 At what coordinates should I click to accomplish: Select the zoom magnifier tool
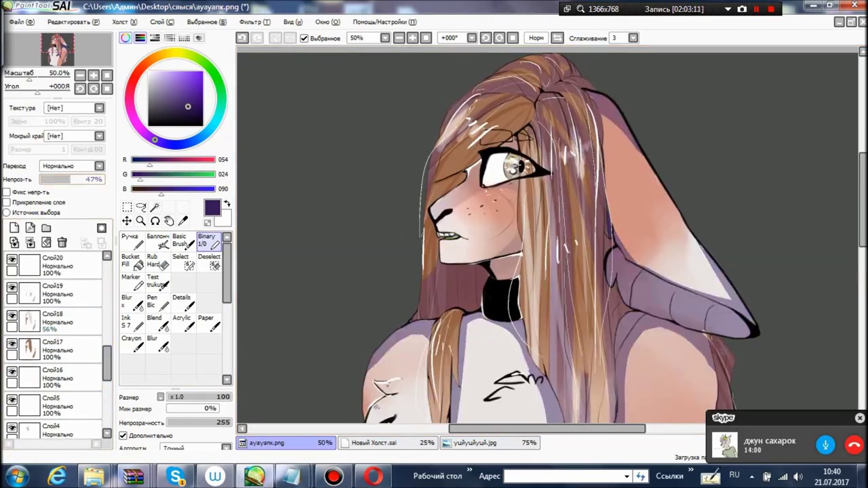tap(141, 221)
